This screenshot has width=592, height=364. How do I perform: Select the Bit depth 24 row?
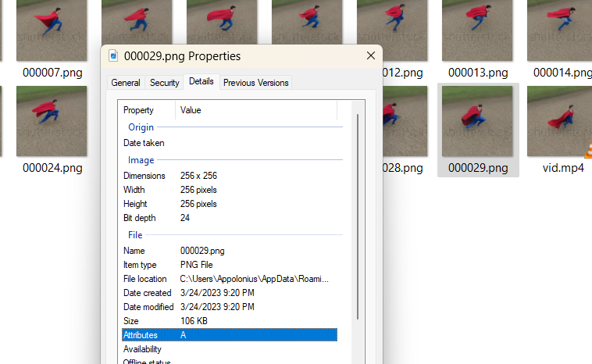click(230, 218)
